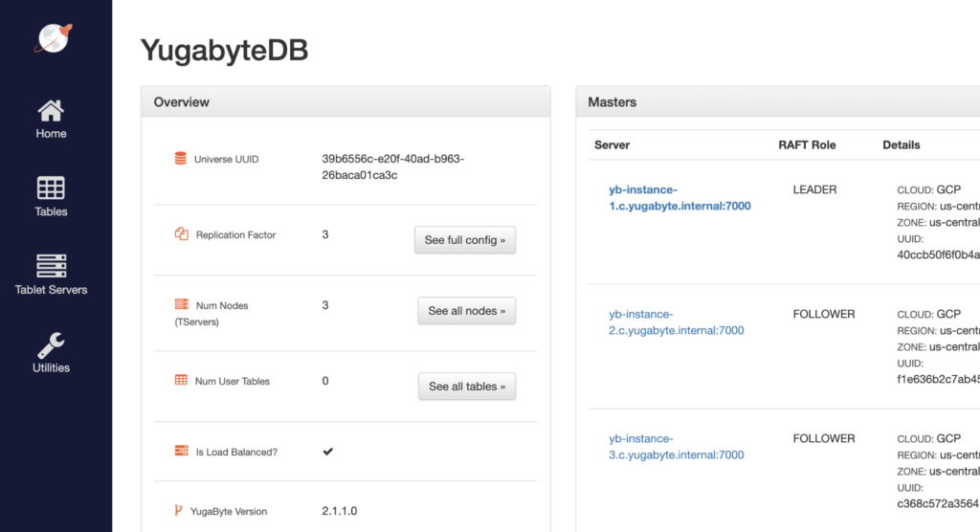Click CLOUD: GCP in yb-instance-1 details

[928, 189]
